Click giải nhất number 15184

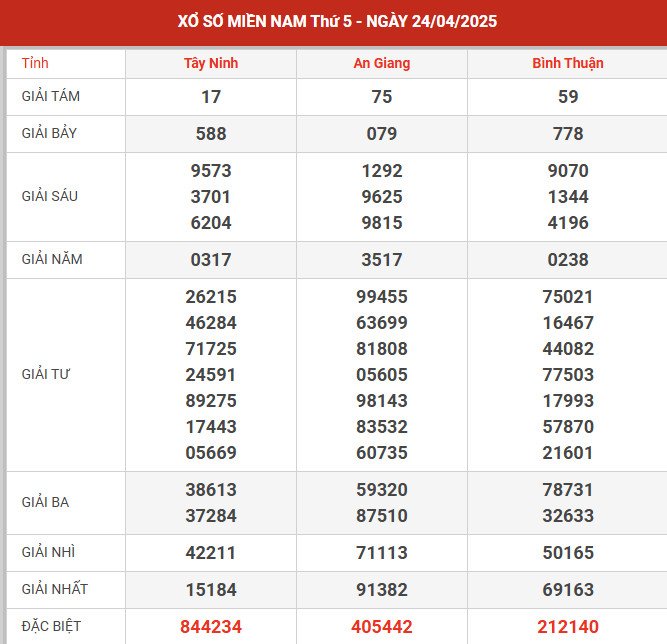[x=211, y=590]
